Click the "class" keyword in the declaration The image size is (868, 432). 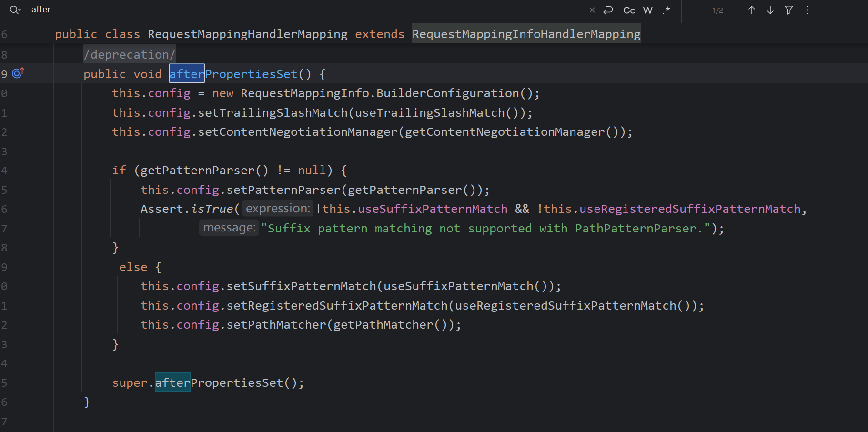[122, 34]
